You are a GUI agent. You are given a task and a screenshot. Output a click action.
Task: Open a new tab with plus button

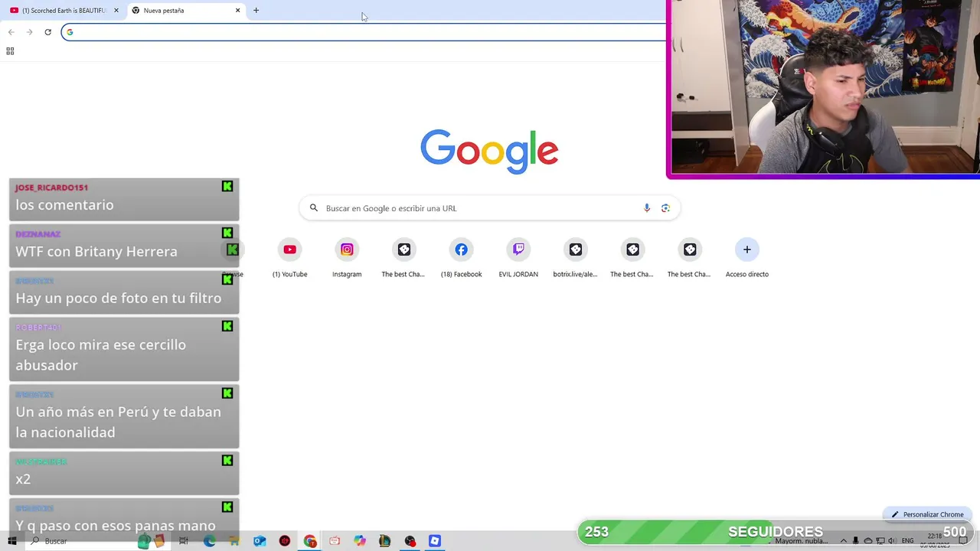tap(256, 11)
